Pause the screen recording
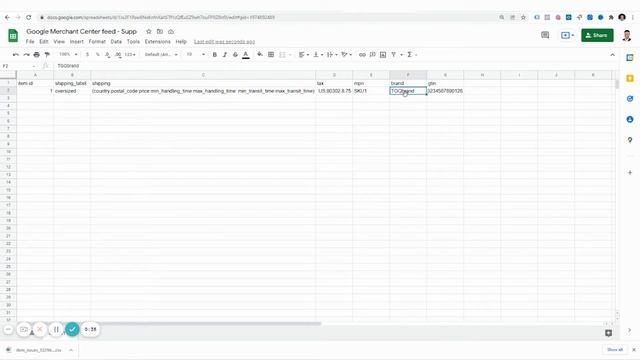Screen dimensions: 640x360 [x=56, y=329]
